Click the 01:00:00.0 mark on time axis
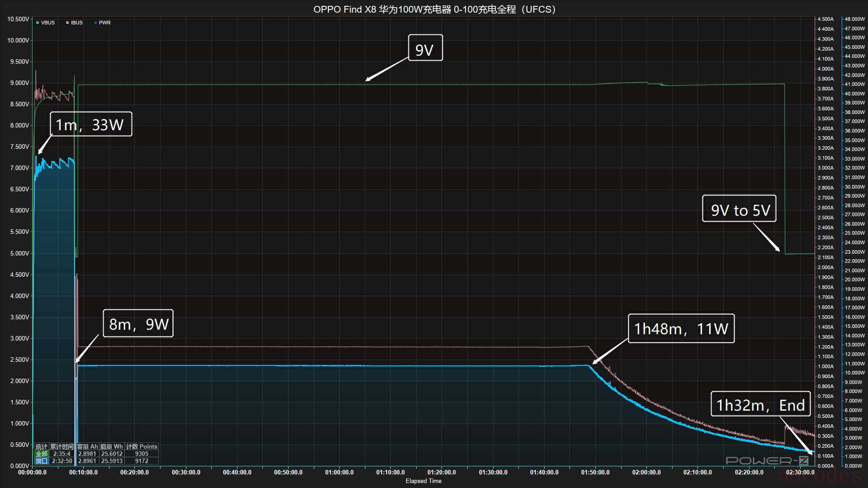Viewport: 868px width, 488px height. click(339, 472)
